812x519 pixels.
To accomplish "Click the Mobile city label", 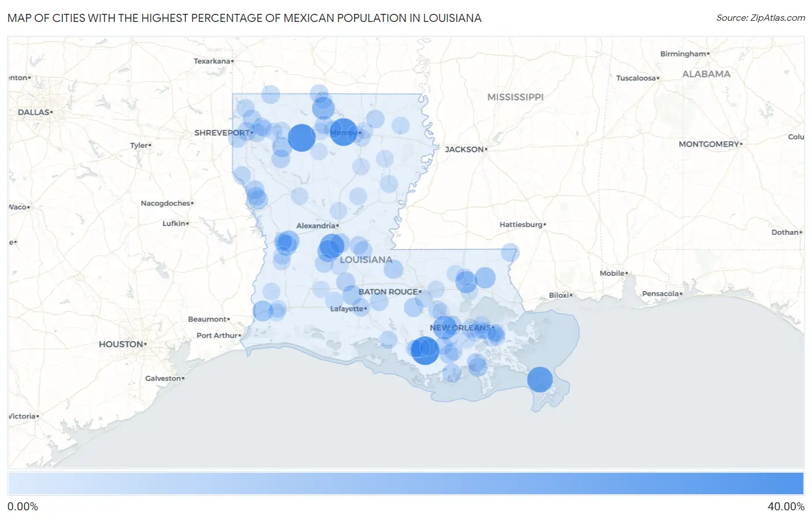I will 612,274.
